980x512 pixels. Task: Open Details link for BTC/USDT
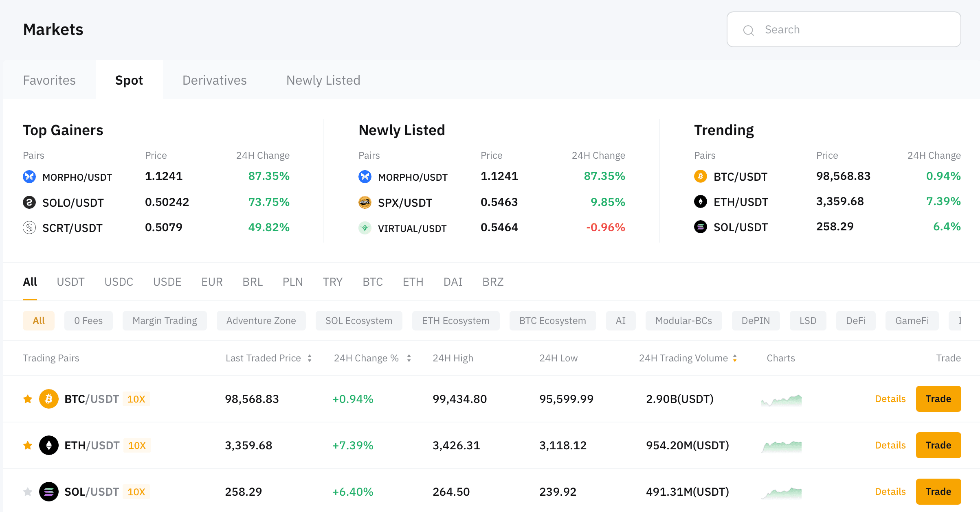(x=890, y=399)
